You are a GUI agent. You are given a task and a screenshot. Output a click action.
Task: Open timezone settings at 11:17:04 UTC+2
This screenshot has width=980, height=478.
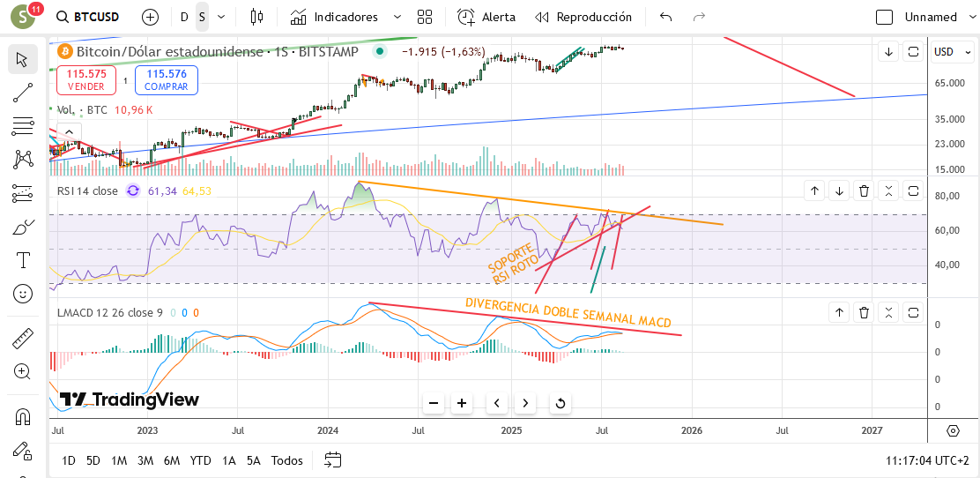click(927, 461)
